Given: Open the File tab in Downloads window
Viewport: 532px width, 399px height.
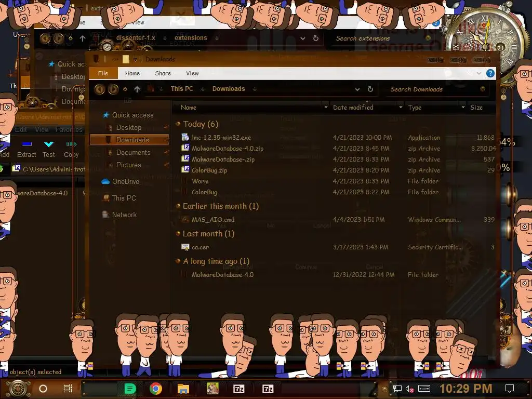Looking at the screenshot, I should coord(103,73).
